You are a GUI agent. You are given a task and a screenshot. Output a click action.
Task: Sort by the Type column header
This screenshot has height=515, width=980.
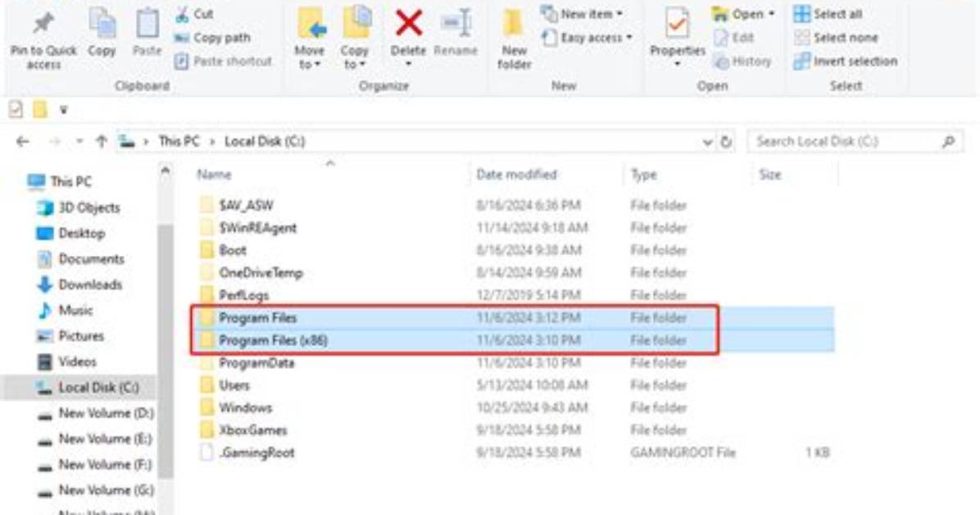click(x=644, y=175)
